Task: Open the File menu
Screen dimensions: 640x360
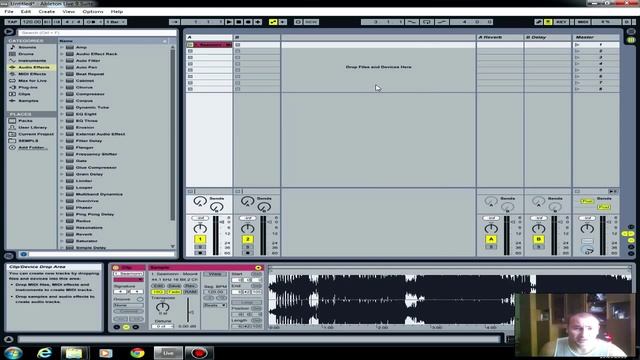Action: 9,12
